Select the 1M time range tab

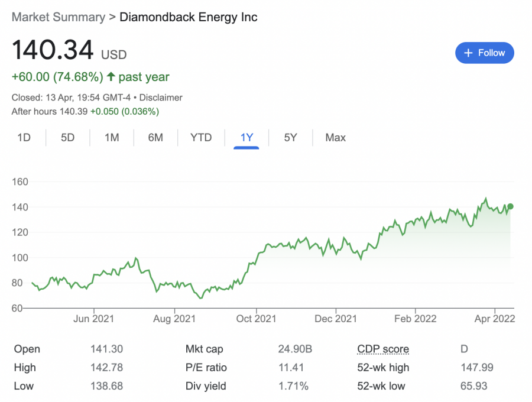pyautogui.click(x=112, y=137)
